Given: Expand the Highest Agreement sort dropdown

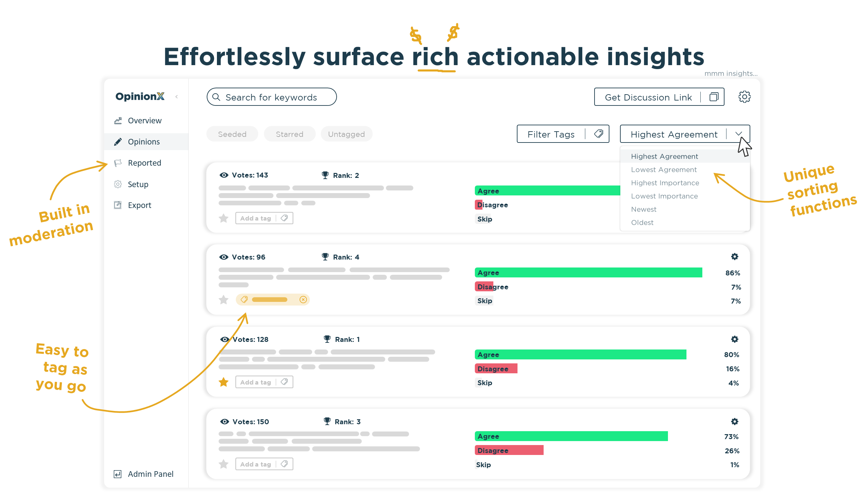Looking at the screenshot, I should (x=739, y=134).
